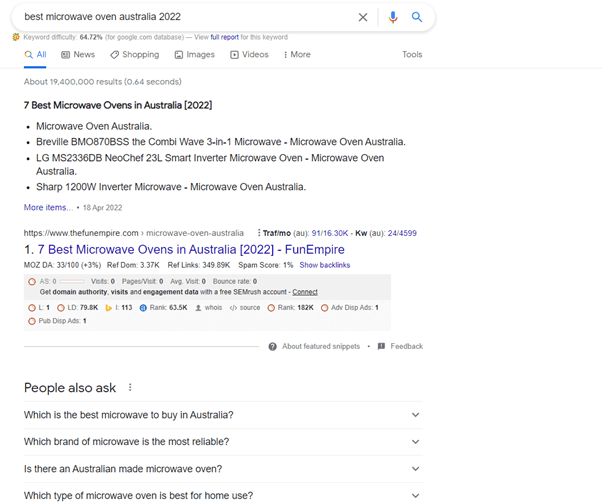Click the Breville BMO870BSS list item

click(x=221, y=142)
